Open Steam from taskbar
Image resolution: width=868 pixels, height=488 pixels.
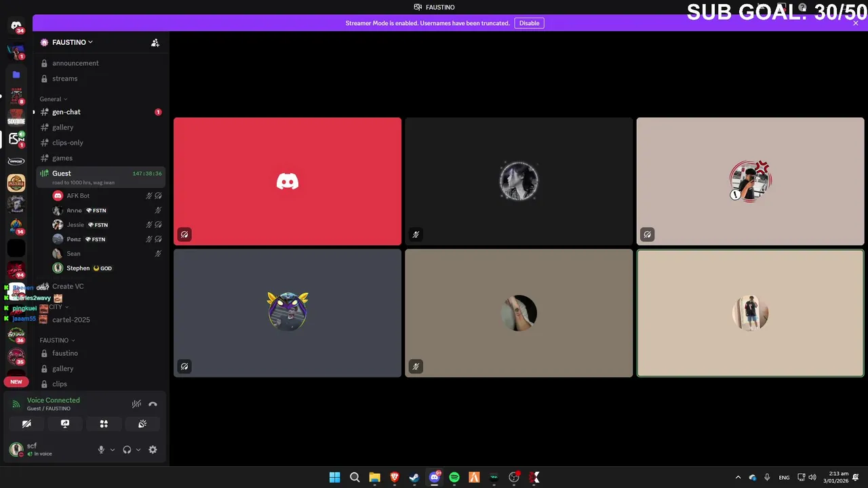pos(414,477)
